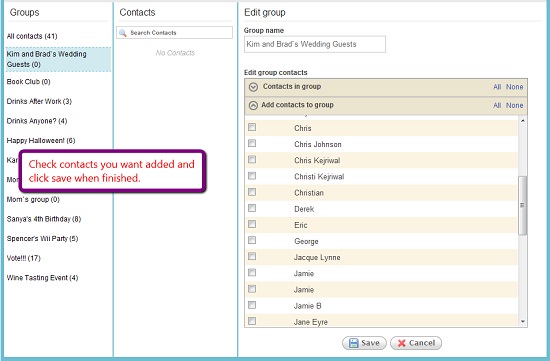
Task: Open the Book Club (0) group
Action: 28,82
